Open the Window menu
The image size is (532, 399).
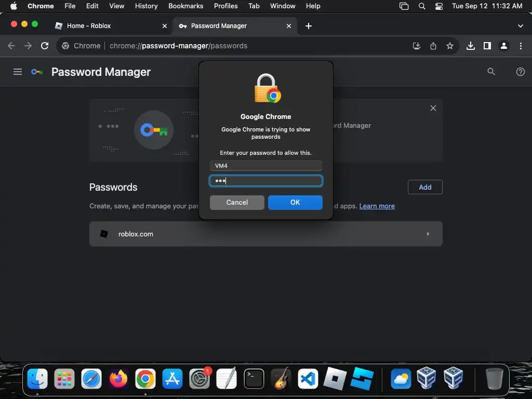coord(283,6)
